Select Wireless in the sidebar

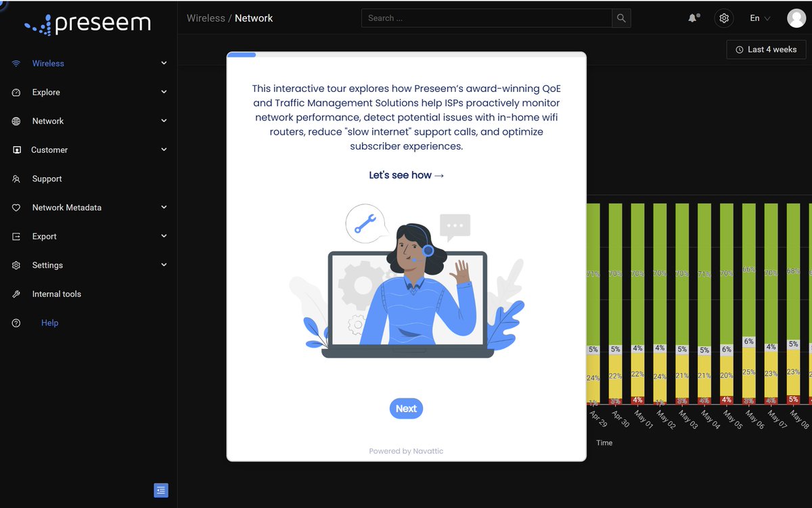click(x=48, y=64)
